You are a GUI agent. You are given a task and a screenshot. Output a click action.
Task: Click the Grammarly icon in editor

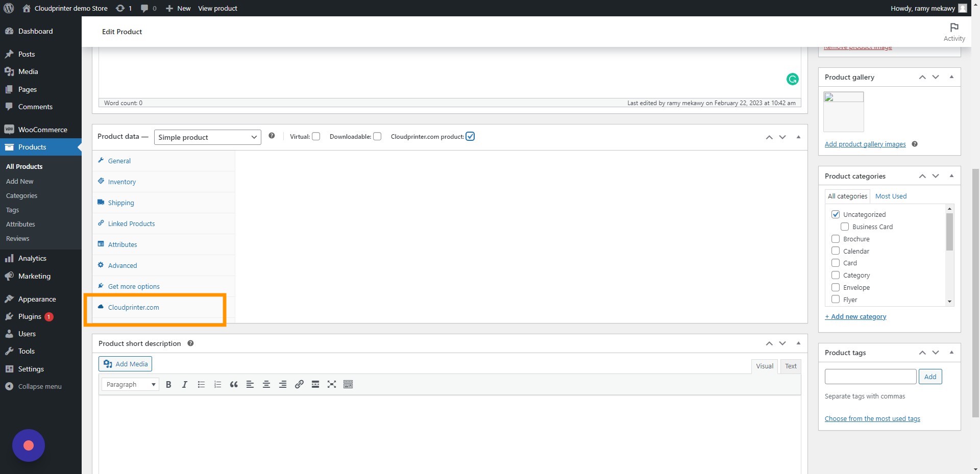[x=792, y=79]
